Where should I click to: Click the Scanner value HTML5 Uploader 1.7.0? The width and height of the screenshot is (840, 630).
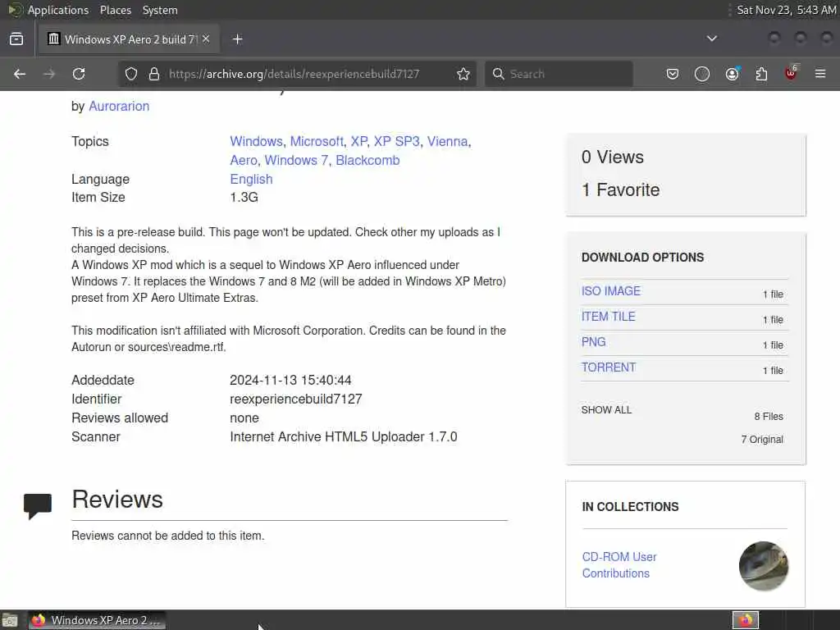[344, 436]
